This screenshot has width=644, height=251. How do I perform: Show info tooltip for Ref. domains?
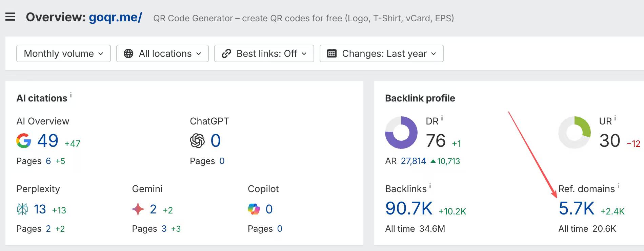619,185
